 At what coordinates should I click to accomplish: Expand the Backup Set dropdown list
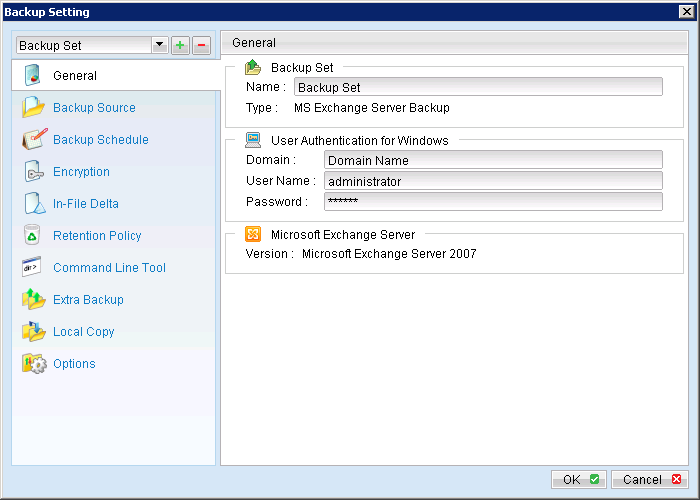tap(159, 45)
